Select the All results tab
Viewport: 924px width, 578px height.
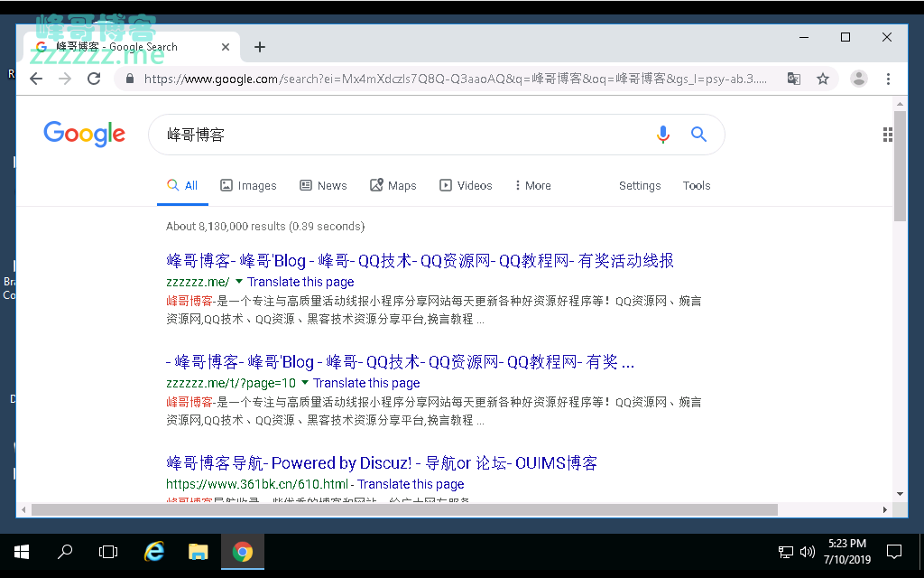tap(182, 186)
